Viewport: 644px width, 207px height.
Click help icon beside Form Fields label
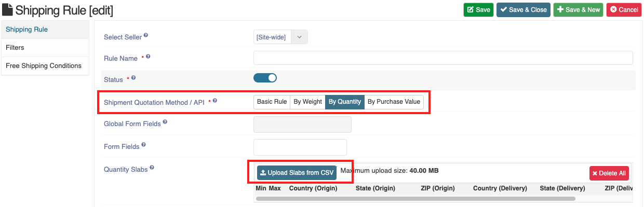[144, 145]
